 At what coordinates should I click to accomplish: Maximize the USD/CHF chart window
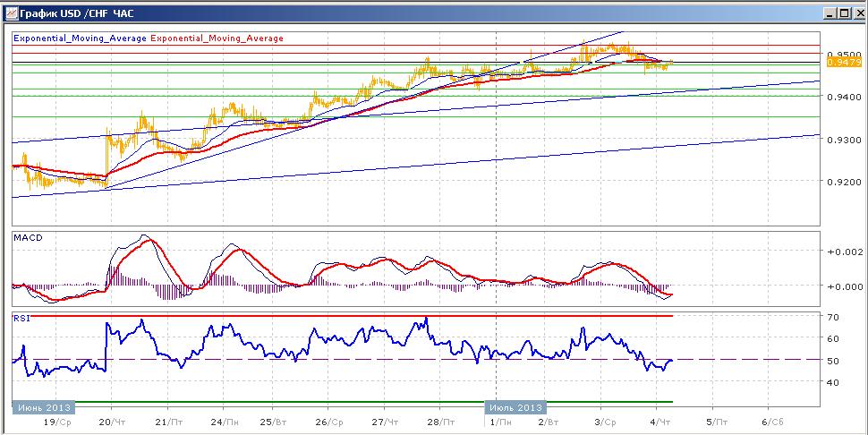coord(843,13)
